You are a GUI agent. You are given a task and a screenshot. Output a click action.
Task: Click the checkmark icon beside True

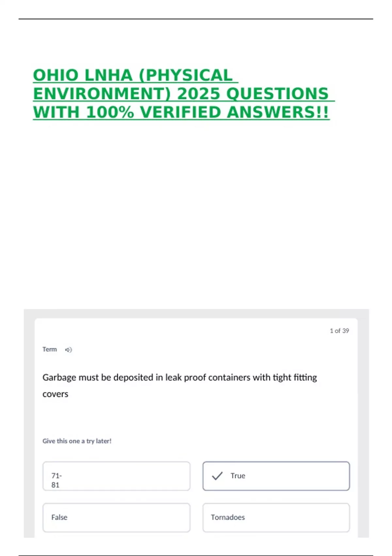tap(217, 476)
